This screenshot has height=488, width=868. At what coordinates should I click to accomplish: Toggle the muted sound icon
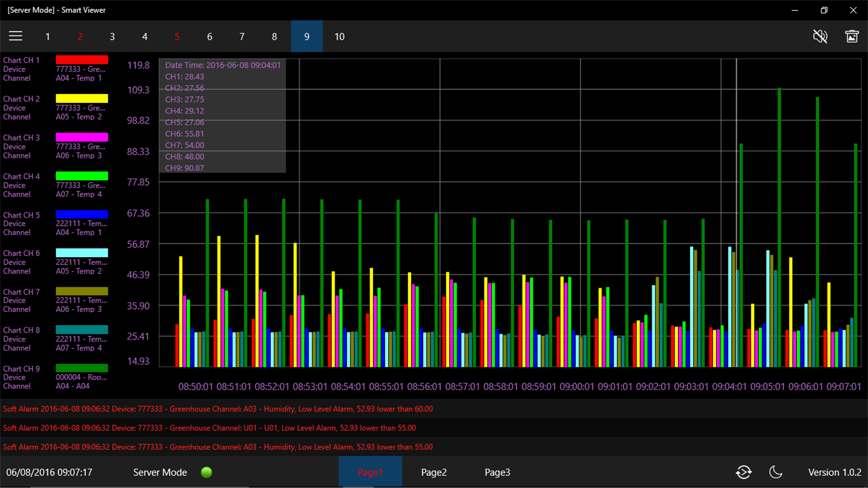click(x=820, y=36)
